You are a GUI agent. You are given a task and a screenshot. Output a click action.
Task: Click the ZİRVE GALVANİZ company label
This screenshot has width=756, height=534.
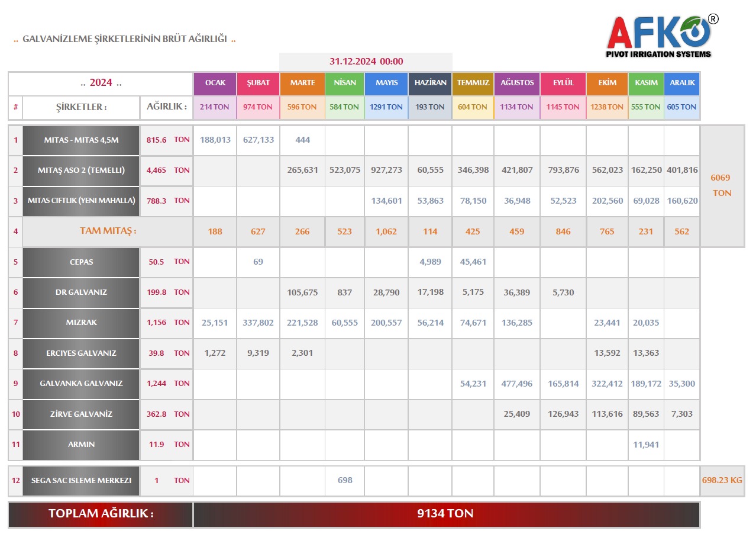(x=81, y=414)
